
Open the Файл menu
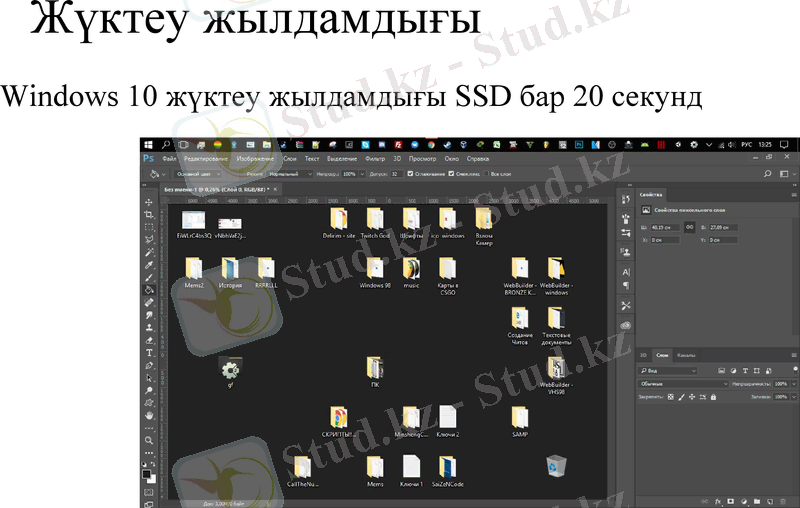point(169,159)
